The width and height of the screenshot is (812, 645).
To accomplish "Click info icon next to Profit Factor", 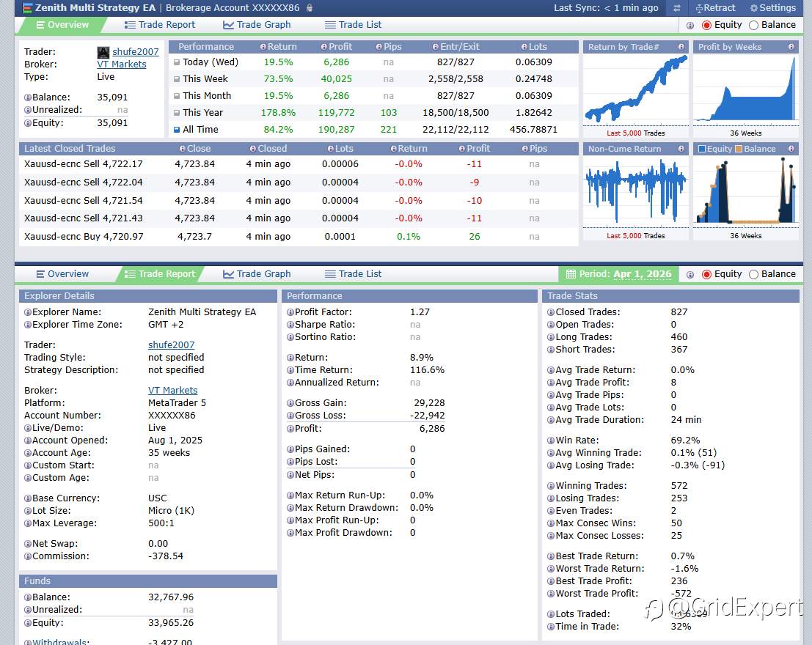I will pyautogui.click(x=290, y=312).
